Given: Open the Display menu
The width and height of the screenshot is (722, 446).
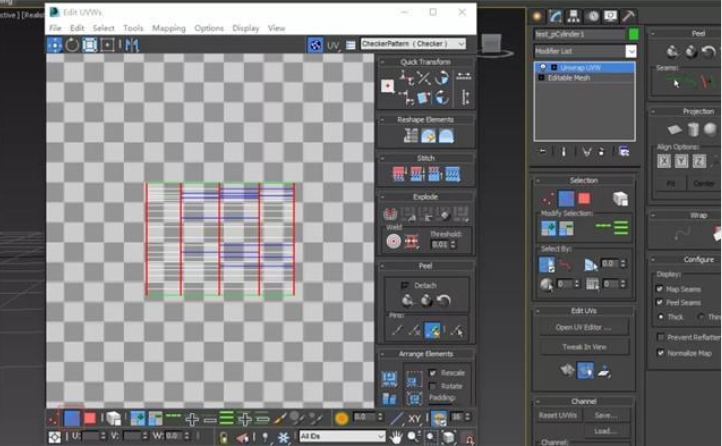Looking at the screenshot, I should point(245,28).
